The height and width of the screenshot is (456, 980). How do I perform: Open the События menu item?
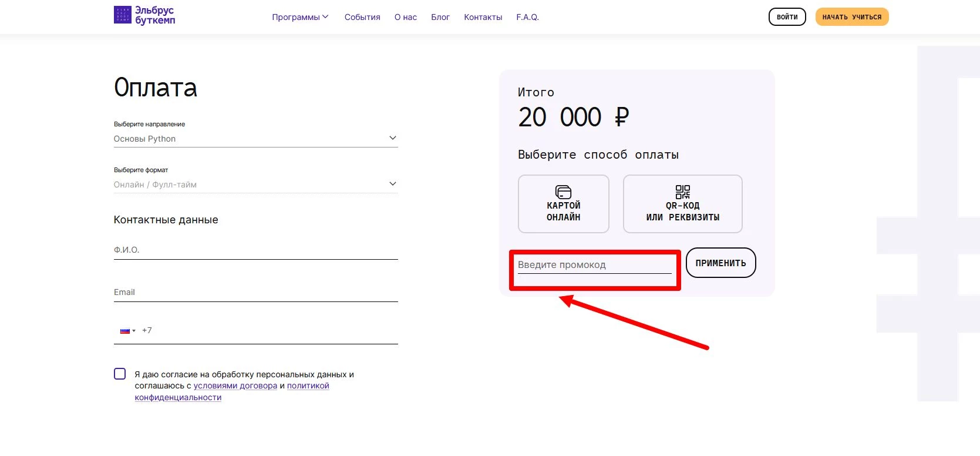362,17
